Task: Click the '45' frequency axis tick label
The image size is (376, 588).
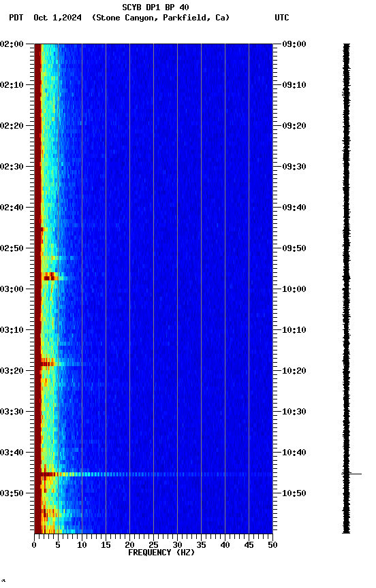Action: click(x=249, y=545)
